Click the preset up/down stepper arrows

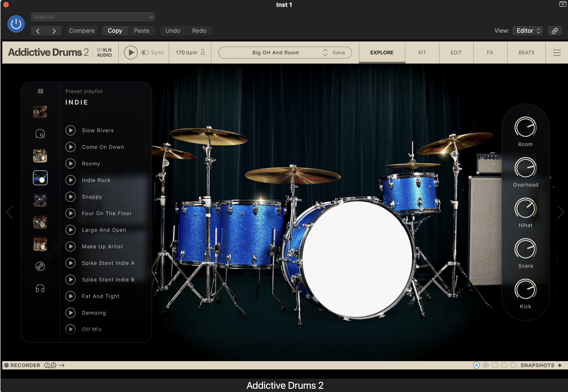point(325,53)
